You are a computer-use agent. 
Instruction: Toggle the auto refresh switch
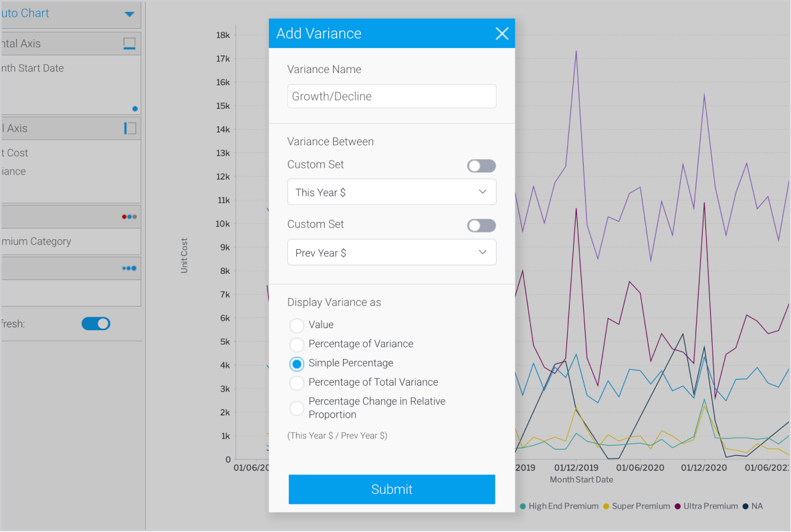[96, 323]
